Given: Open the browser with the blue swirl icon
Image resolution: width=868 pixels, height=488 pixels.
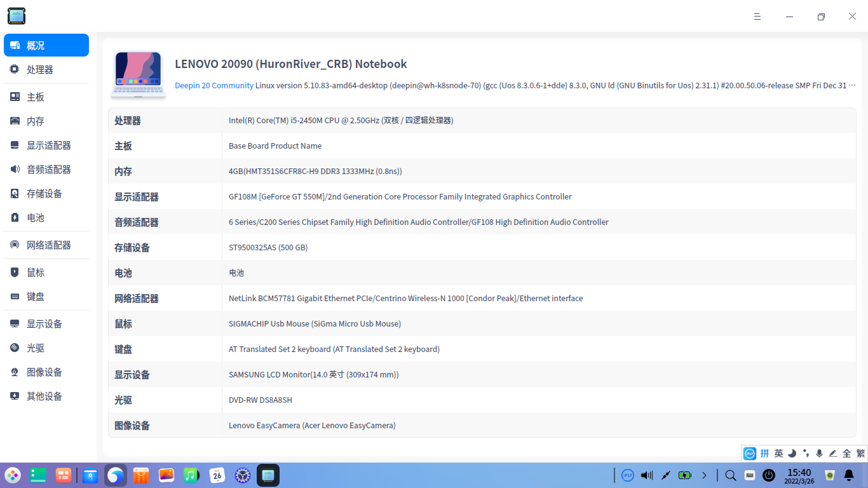Looking at the screenshot, I should (116, 475).
